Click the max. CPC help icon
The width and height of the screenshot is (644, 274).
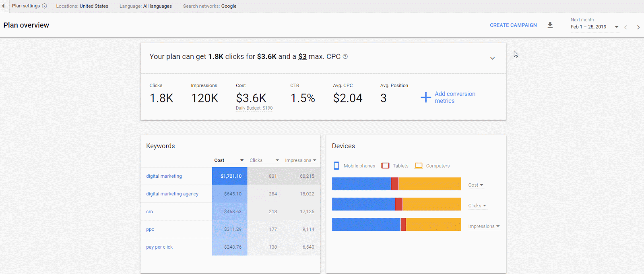coord(345,56)
